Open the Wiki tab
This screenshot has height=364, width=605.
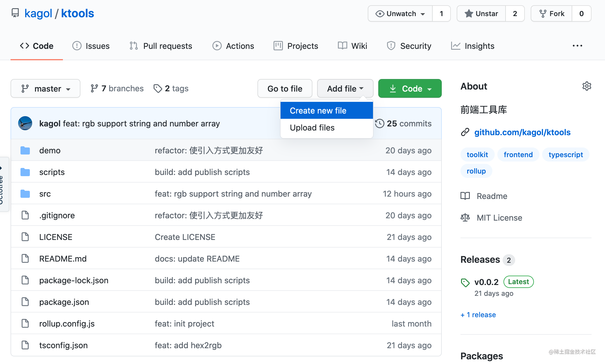[x=352, y=46]
